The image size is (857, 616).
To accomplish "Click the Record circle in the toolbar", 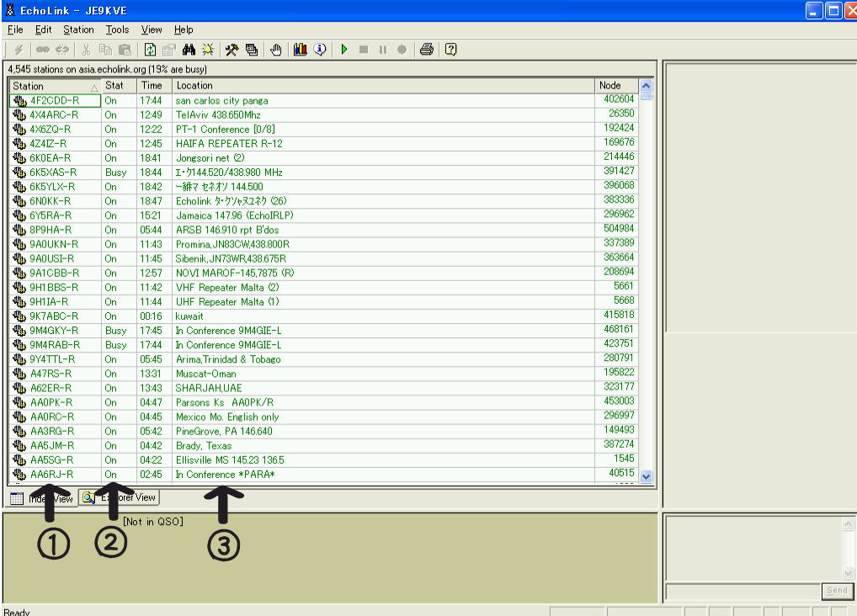I will [402, 50].
